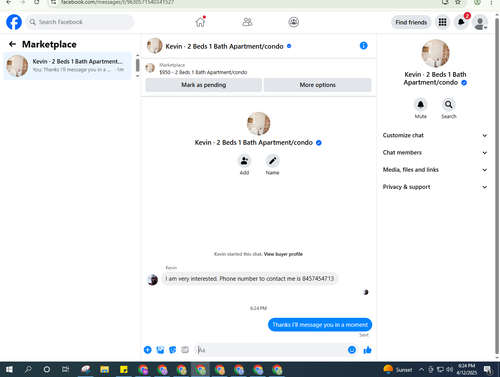Open the taskbar search magnifier

28,369
